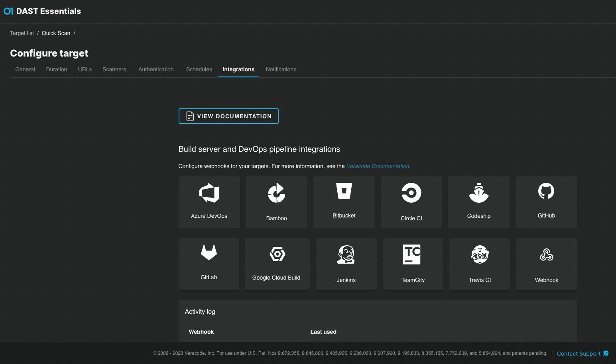This screenshot has width=616, height=364.
Task: Open the Google Cloud Build icon
Action: pos(277,254)
